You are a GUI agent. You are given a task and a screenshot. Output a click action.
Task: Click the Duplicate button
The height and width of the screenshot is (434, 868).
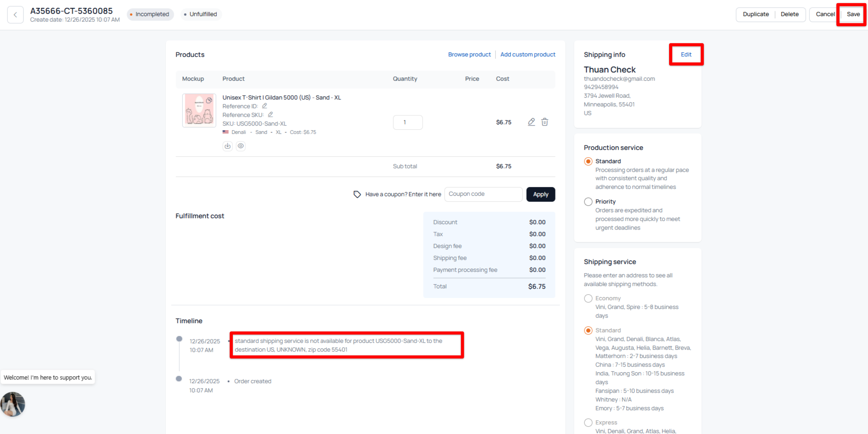pyautogui.click(x=755, y=14)
